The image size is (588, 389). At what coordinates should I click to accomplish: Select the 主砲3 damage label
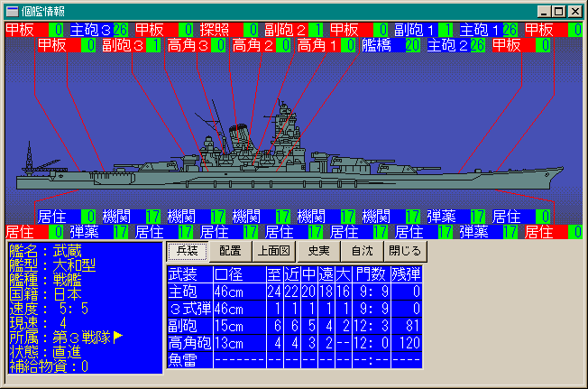pyautogui.click(x=90, y=30)
